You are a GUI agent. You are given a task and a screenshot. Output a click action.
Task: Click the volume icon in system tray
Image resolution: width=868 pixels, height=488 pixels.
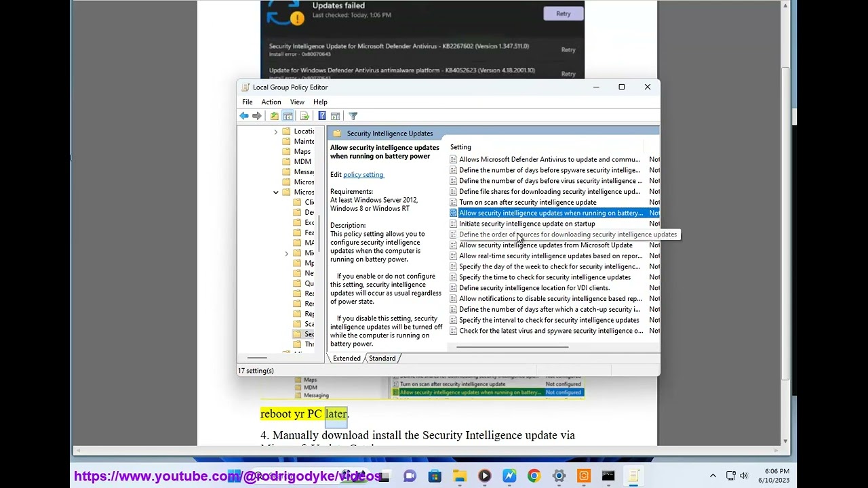tap(744, 476)
